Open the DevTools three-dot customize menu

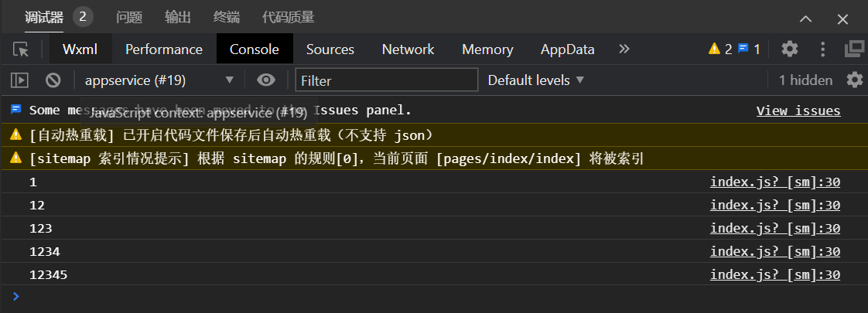tap(822, 49)
